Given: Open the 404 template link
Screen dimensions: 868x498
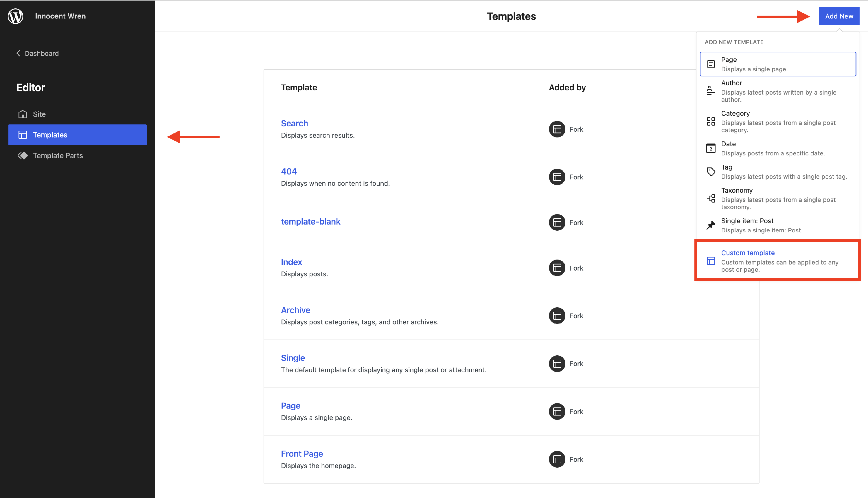Looking at the screenshot, I should [x=289, y=171].
